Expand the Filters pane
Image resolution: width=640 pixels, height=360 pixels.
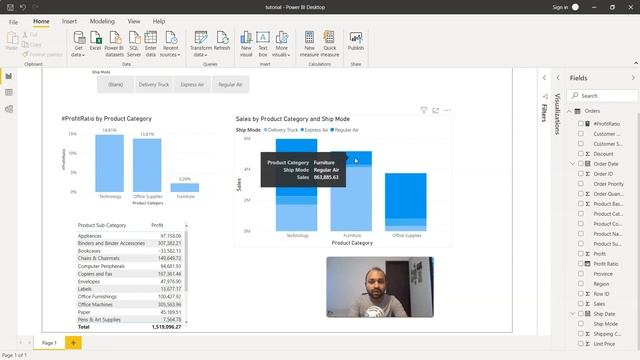pyautogui.click(x=544, y=78)
